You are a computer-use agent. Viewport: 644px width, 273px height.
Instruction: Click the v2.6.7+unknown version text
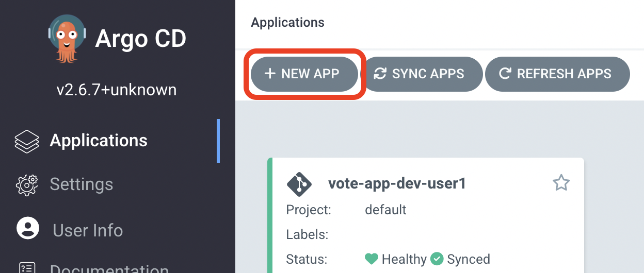tap(117, 90)
